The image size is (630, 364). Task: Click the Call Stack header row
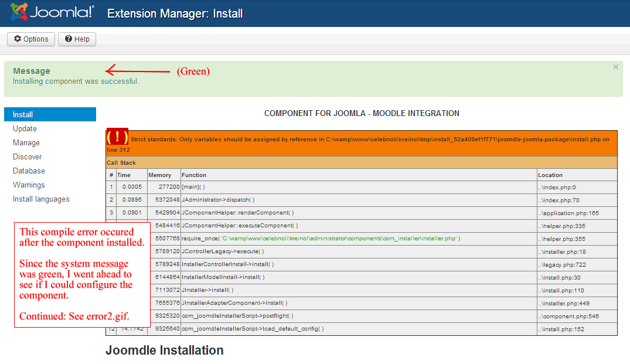click(x=361, y=162)
